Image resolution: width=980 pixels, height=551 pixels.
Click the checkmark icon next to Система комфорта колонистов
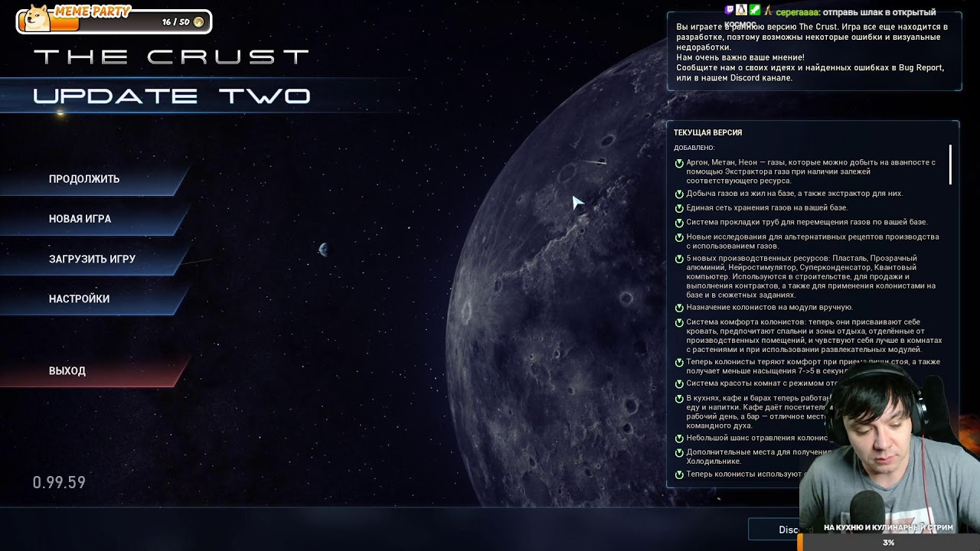coord(679,323)
